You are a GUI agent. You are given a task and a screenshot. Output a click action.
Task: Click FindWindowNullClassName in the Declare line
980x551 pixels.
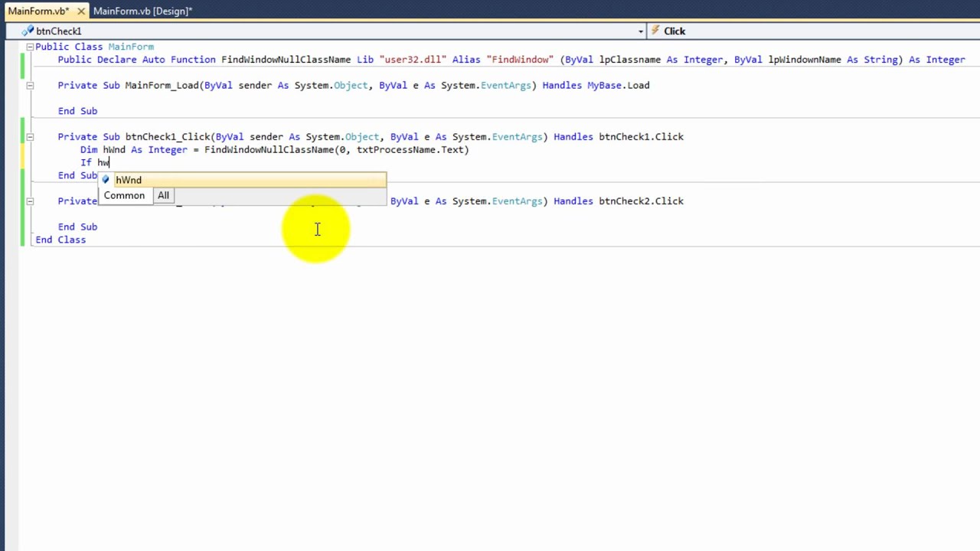coord(286,60)
